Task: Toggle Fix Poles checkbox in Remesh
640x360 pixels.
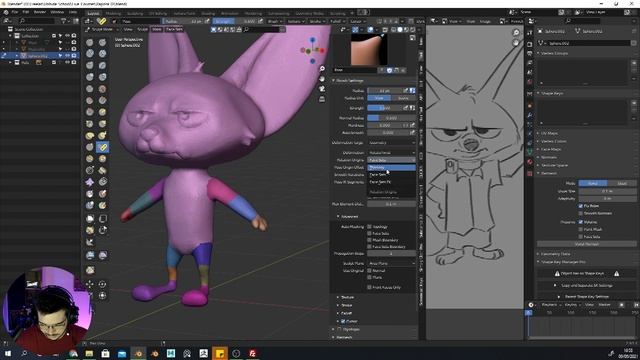Action: (581, 206)
